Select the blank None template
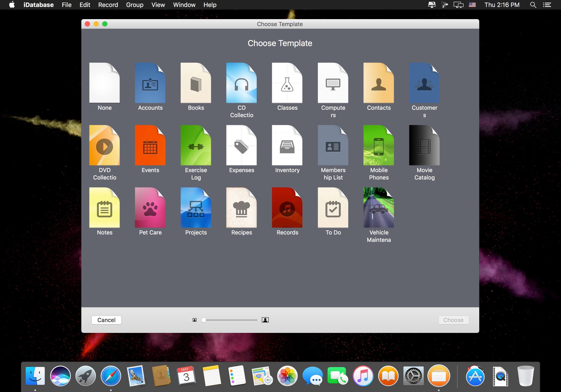 [104, 83]
